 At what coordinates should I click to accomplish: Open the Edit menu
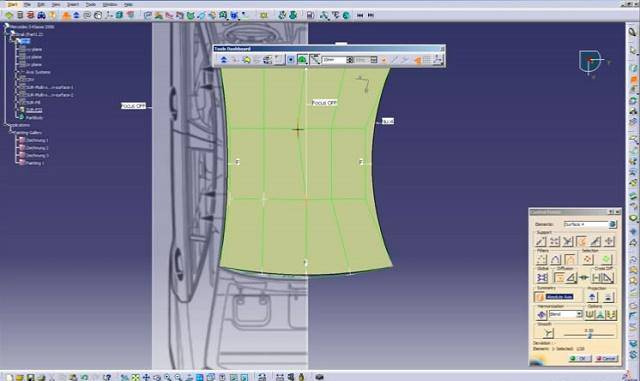pyautogui.click(x=41, y=4)
